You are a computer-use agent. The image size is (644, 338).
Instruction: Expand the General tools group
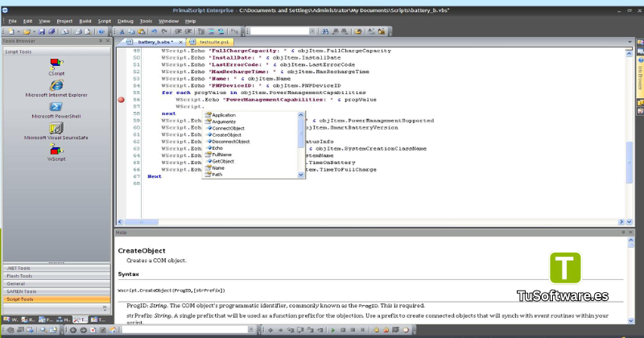tap(56, 284)
